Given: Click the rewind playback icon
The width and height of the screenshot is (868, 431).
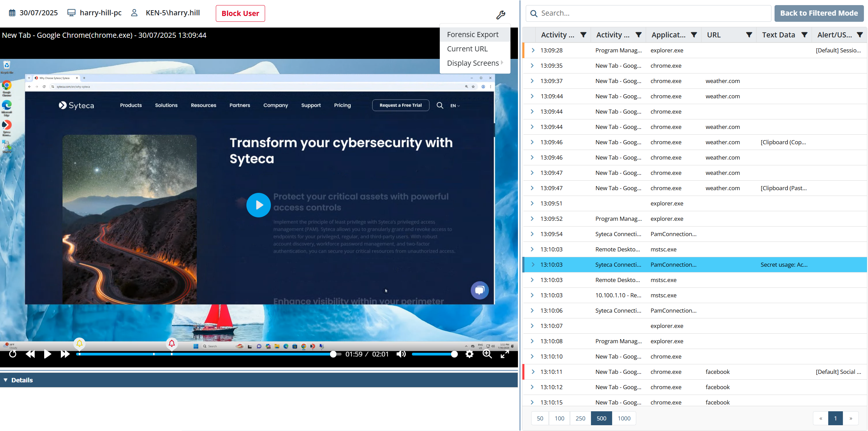Looking at the screenshot, I should click(x=30, y=354).
